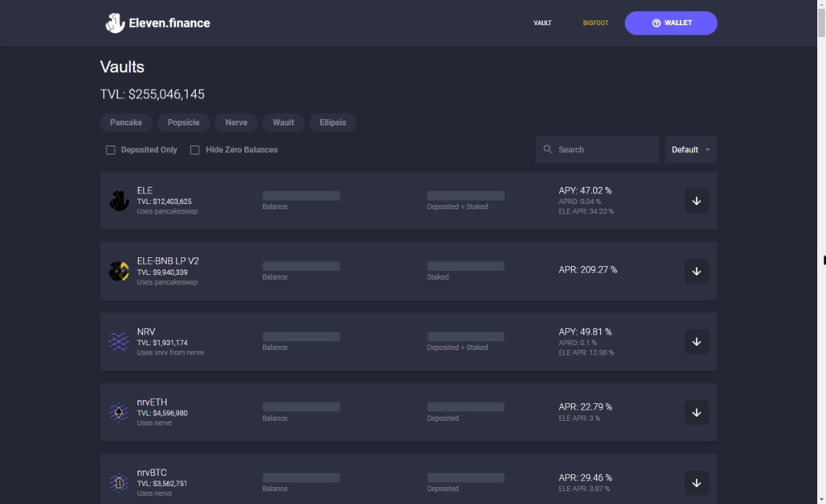
Task: Click the NRV vault token icon
Action: [x=119, y=342]
